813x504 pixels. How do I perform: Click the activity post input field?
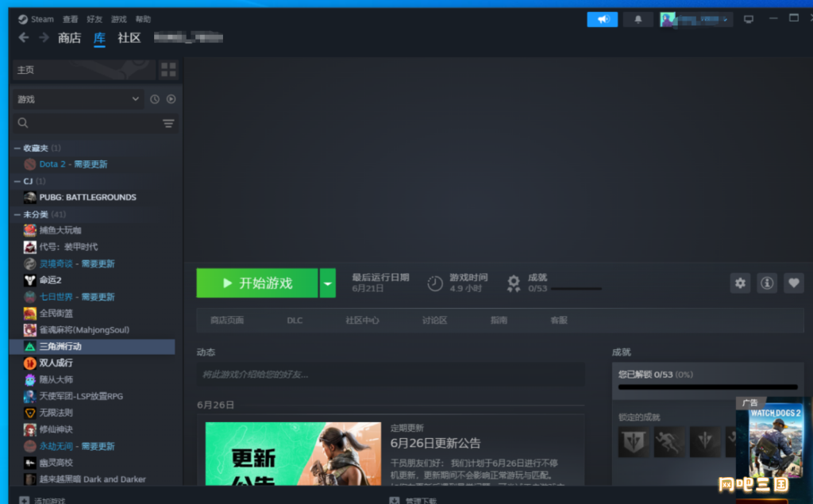pyautogui.click(x=391, y=375)
